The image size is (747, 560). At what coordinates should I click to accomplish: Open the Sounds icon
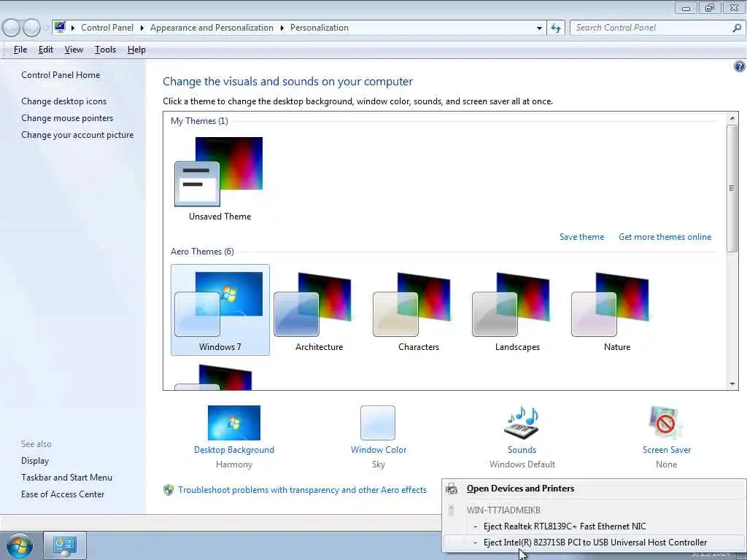522,422
